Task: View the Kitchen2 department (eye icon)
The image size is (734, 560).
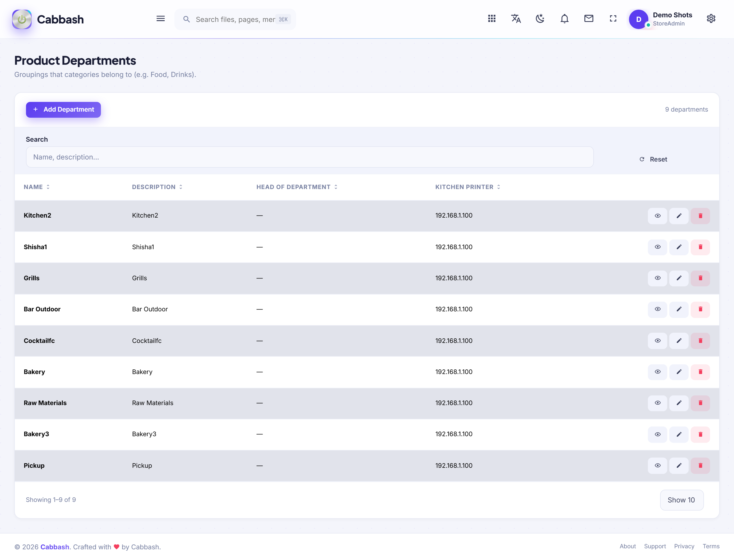Action: coord(657,216)
